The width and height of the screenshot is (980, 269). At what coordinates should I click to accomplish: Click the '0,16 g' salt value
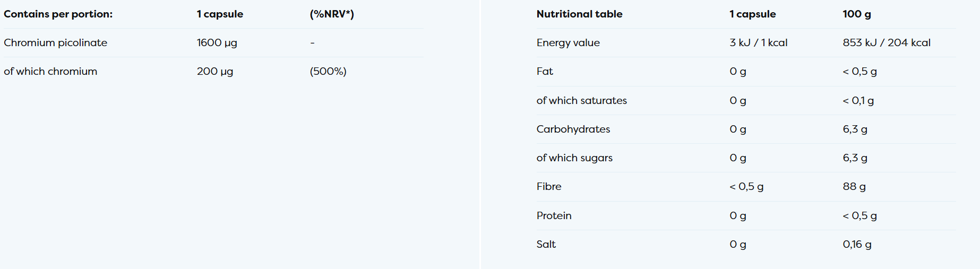tap(857, 245)
